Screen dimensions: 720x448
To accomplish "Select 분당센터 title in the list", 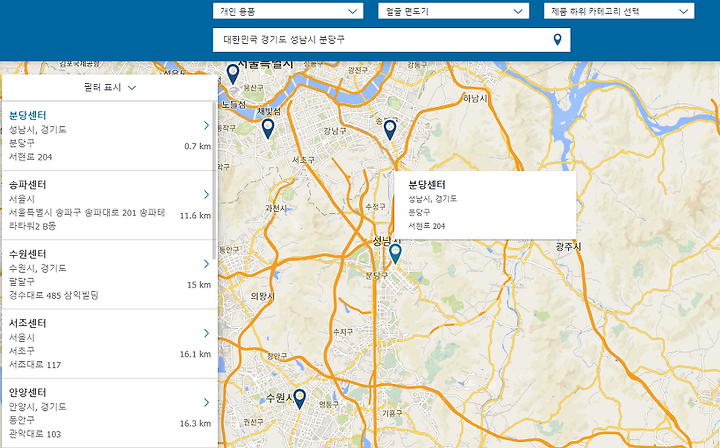I will click(28, 115).
